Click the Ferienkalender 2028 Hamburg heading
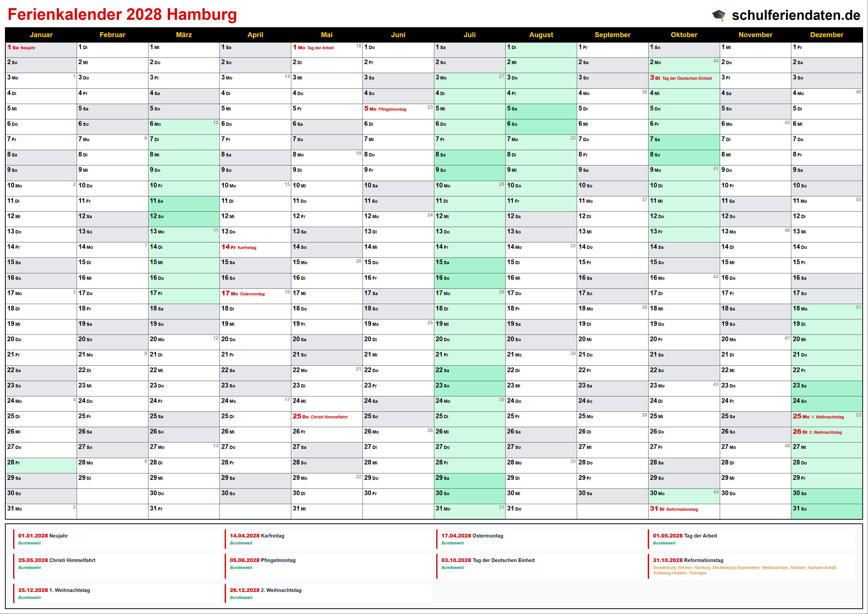 (x=122, y=14)
